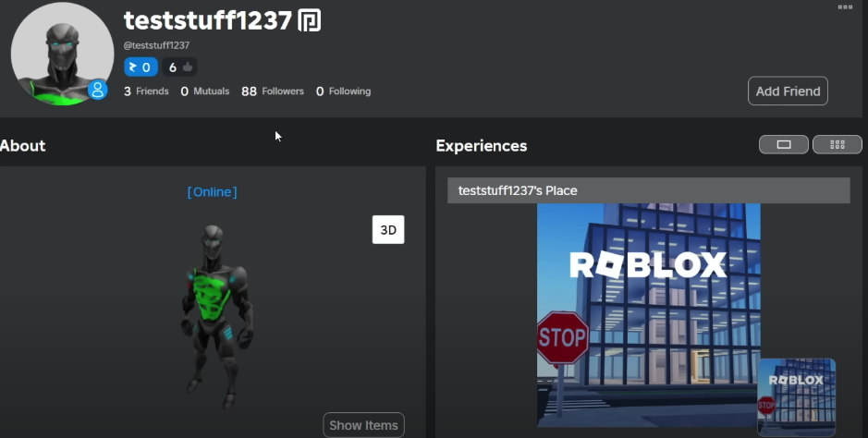The height and width of the screenshot is (438, 868).
Task: Click the full-body avatar render
Action: tap(217, 317)
